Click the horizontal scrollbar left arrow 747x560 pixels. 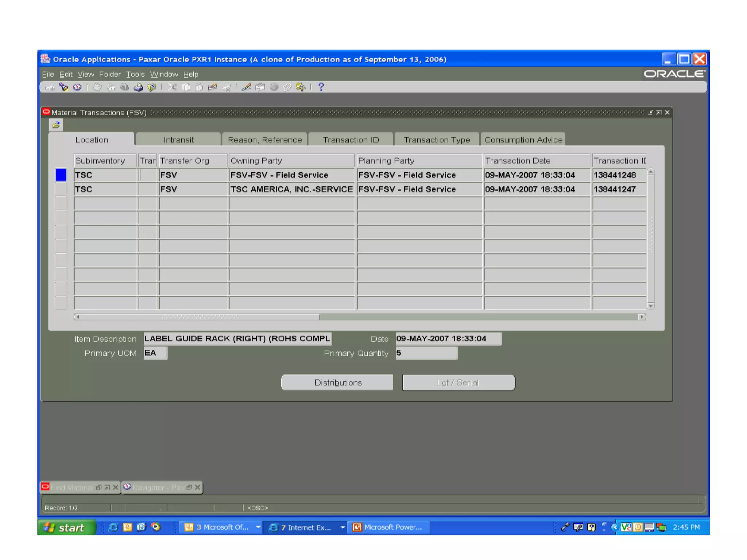77,317
